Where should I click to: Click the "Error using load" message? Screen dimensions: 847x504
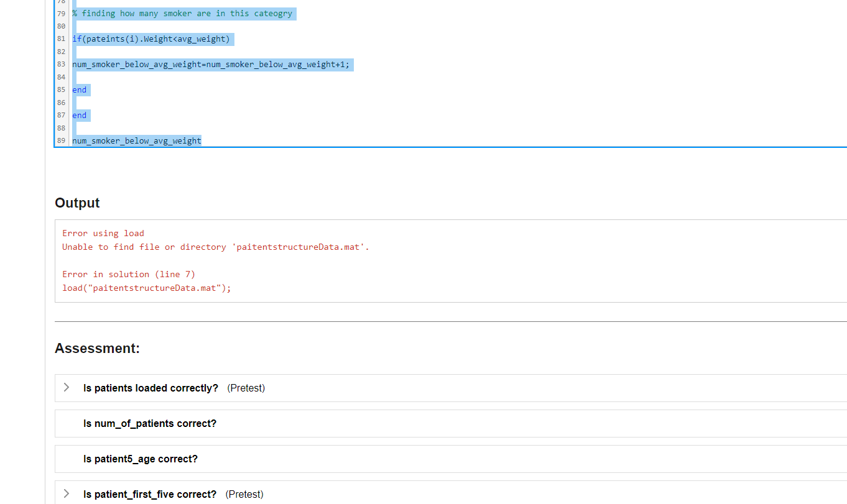pos(103,233)
